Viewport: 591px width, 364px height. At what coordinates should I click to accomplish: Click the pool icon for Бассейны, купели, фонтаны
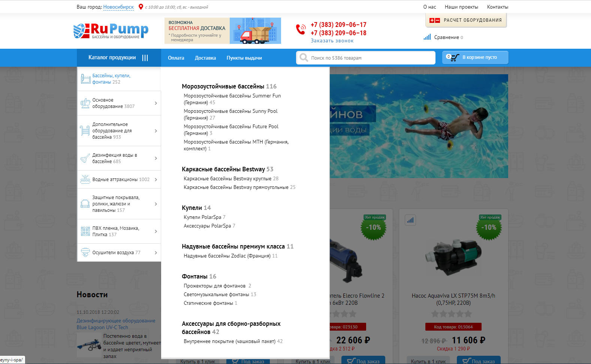pyautogui.click(x=86, y=79)
